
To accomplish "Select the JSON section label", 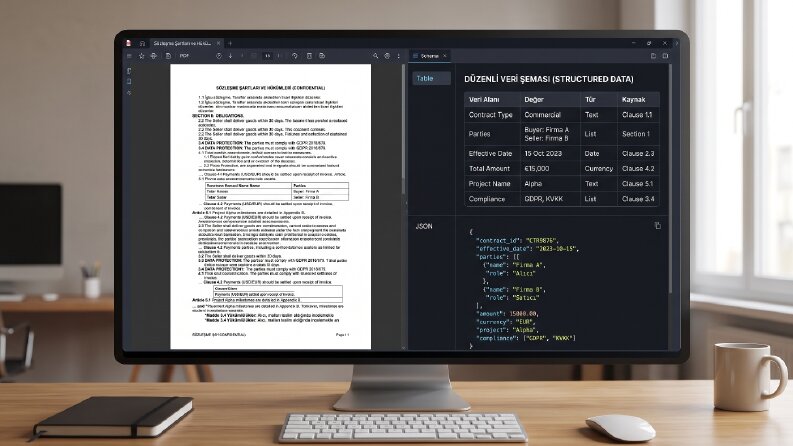I will [x=424, y=226].
